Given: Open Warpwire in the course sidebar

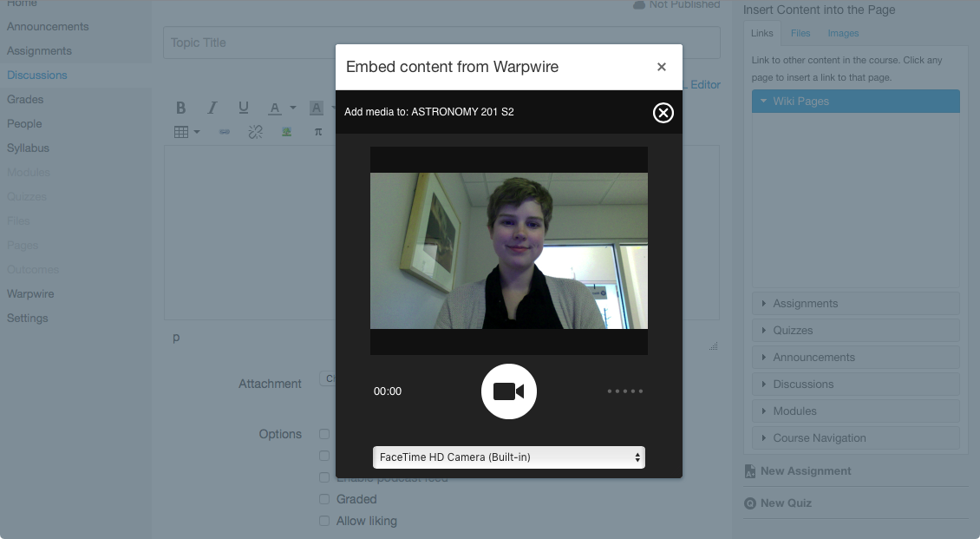Looking at the screenshot, I should pos(30,294).
